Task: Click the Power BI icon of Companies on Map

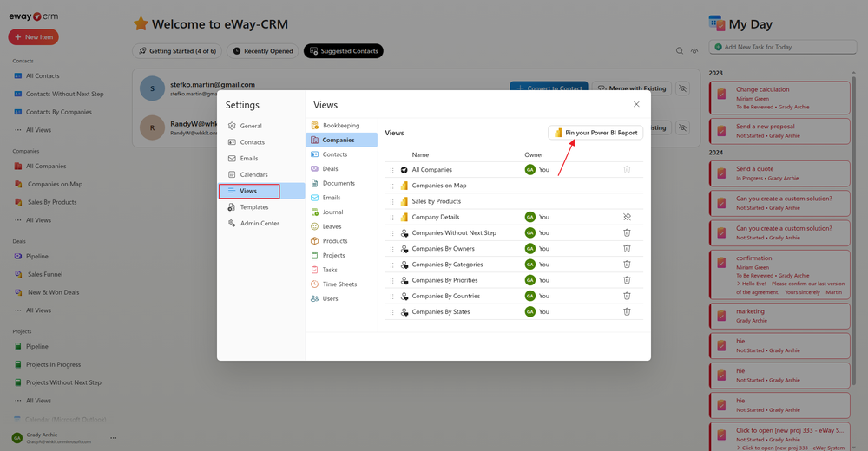Action: point(404,186)
